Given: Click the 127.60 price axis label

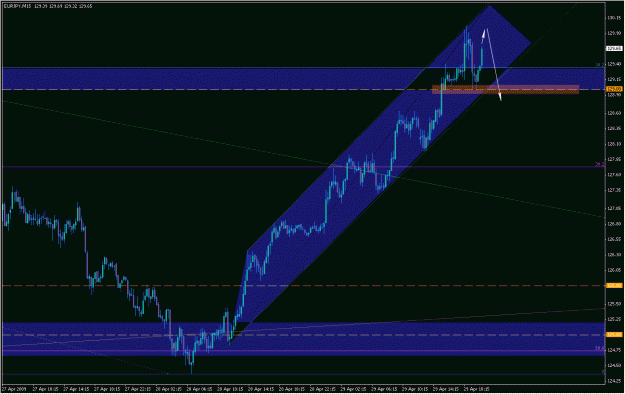Looking at the screenshot, I should (x=614, y=175).
